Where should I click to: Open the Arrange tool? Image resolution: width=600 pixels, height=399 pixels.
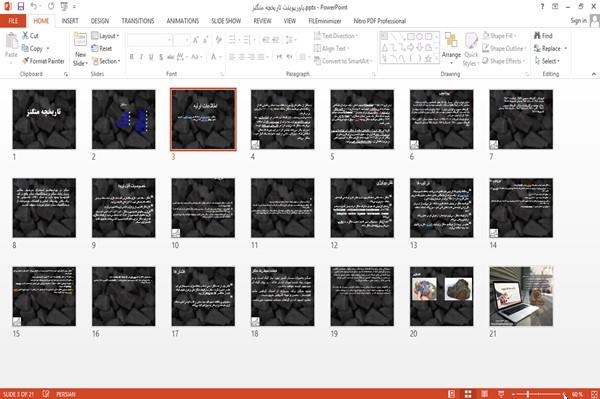click(x=451, y=50)
